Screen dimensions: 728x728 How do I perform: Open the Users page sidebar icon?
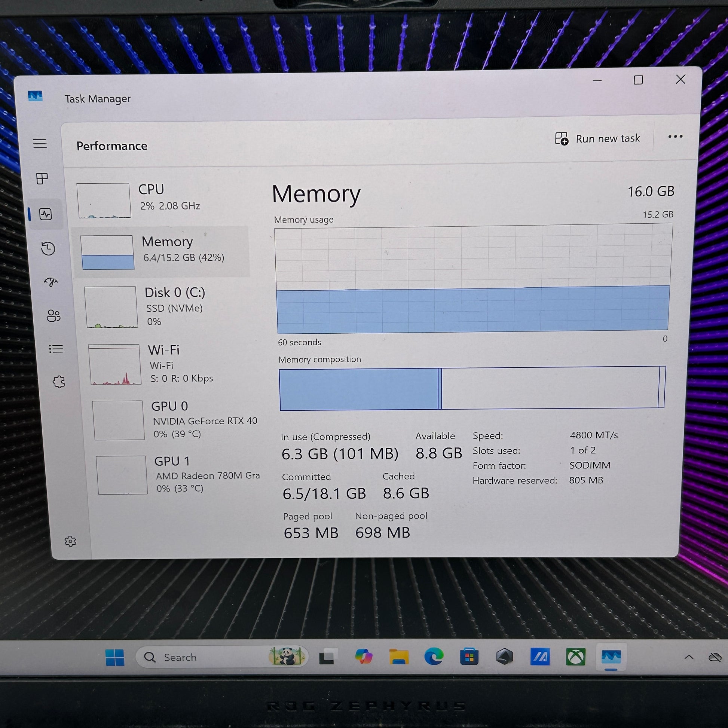point(53,316)
